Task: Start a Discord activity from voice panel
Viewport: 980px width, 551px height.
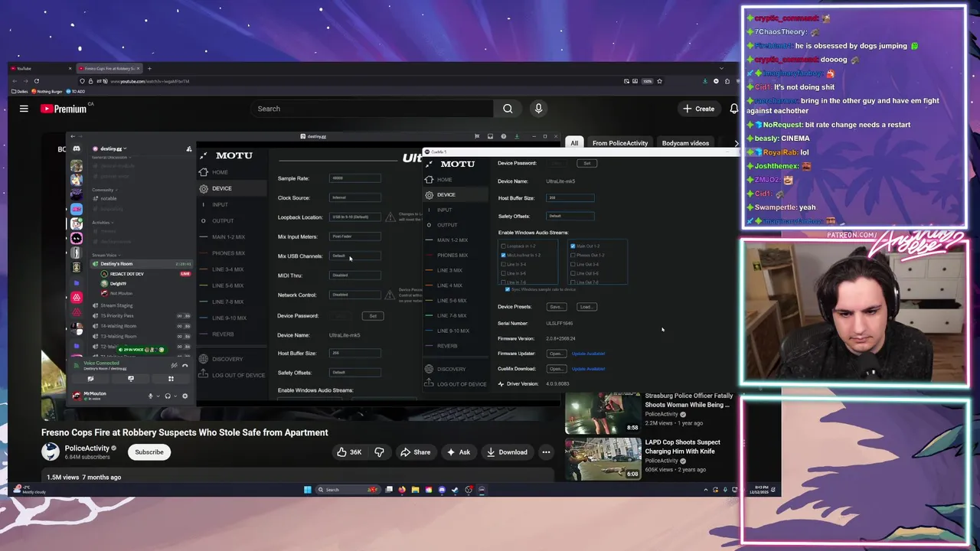Action: click(171, 379)
